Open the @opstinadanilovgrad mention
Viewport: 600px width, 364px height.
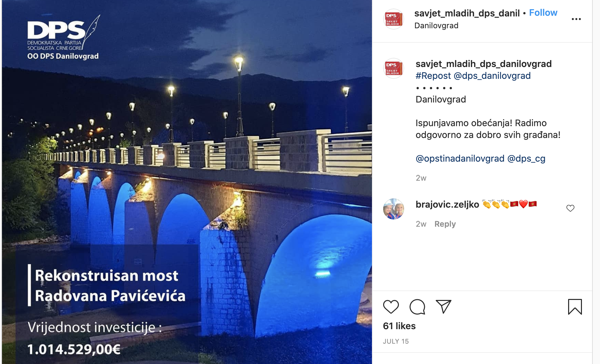pos(460,159)
